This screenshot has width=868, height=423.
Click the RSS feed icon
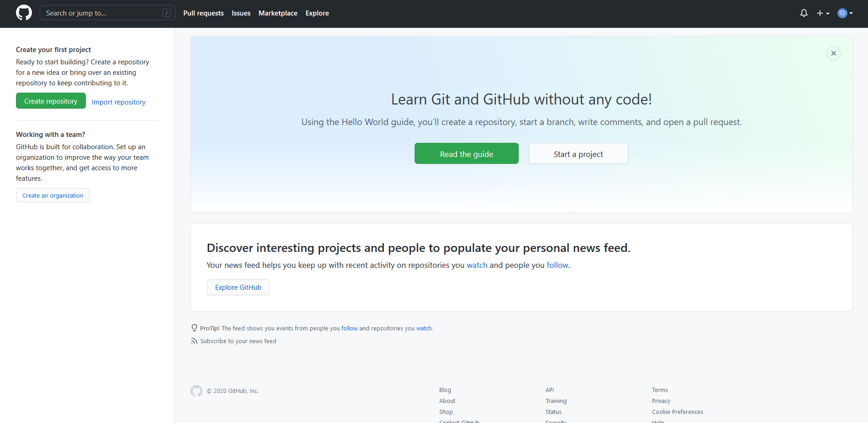click(x=194, y=341)
